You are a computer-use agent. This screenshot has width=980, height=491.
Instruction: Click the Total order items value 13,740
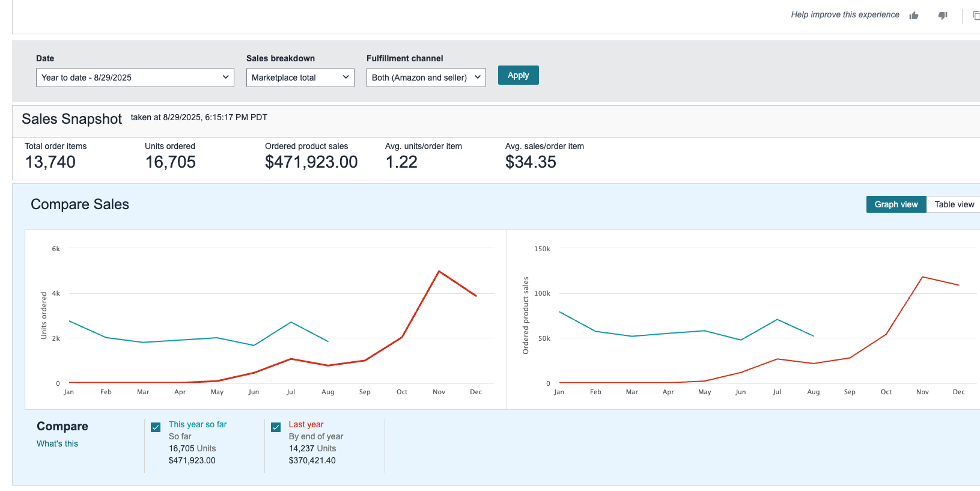pos(50,162)
